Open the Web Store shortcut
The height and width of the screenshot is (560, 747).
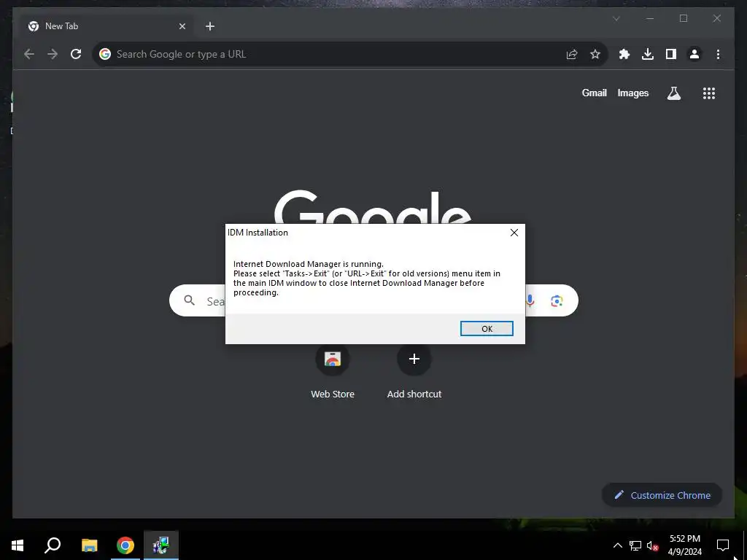click(333, 372)
